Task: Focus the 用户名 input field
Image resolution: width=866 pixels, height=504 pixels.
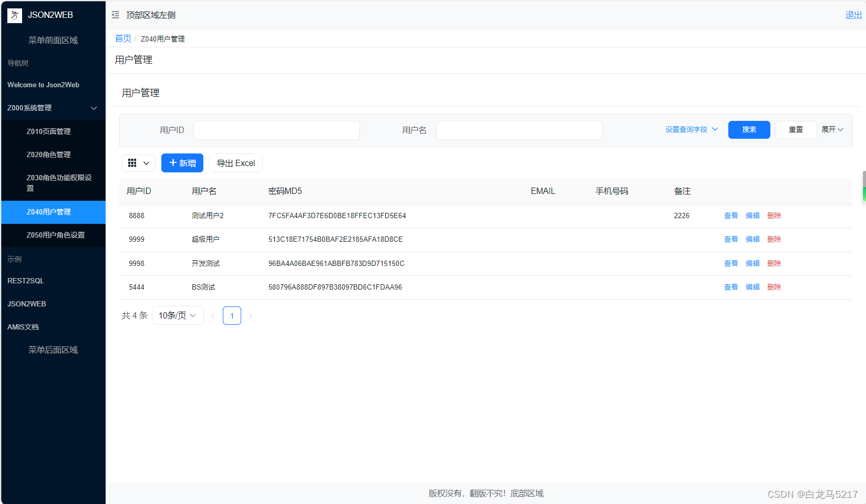Action: [519, 130]
